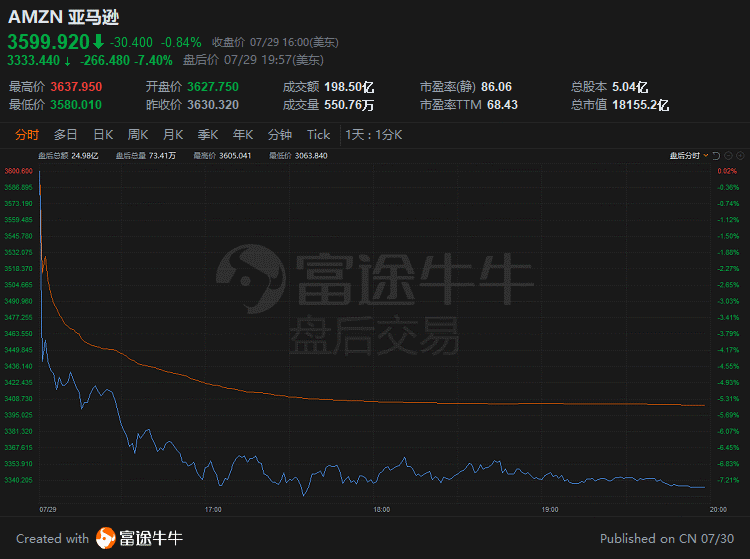
Task: Click the 17:00 time axis marker
Action: click(x=212, y=509)
